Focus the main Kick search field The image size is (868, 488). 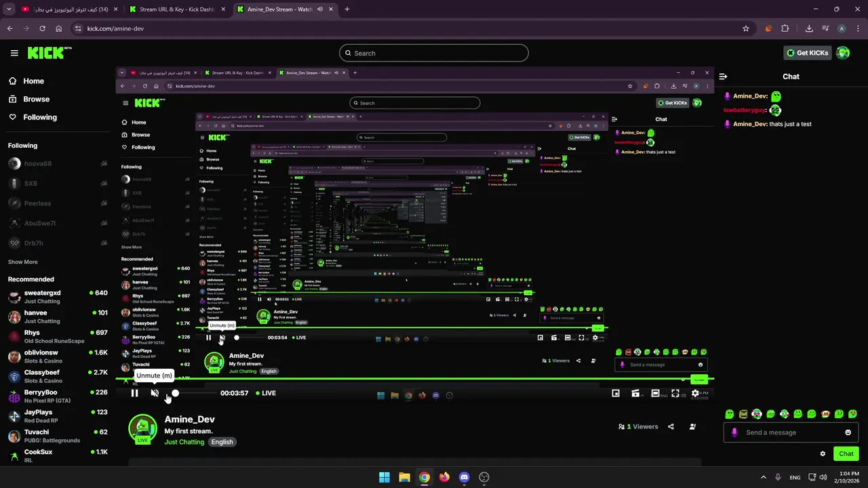(x=434, y=53)
